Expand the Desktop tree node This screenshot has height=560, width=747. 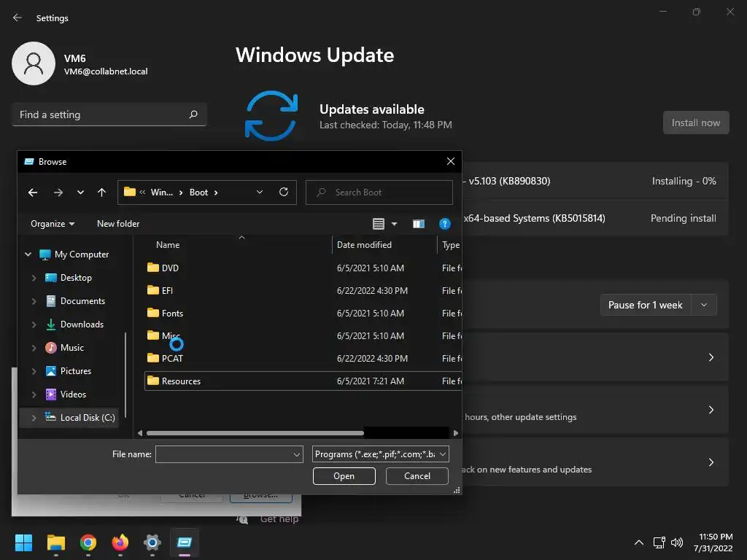[x=34, y=278]
